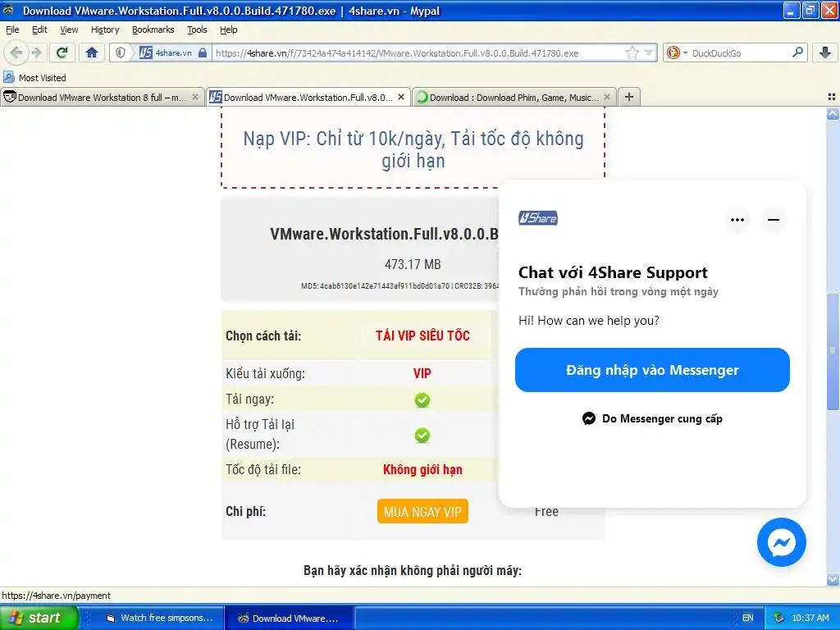This screenshot has width=840, height=630.
Task: Close the Download VMware Workstation 8 full tab
Action: click(195, 97)
